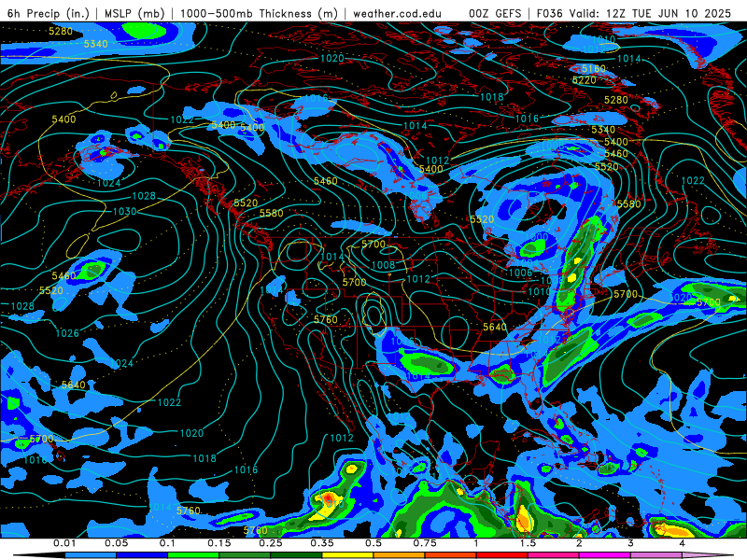747x560 pixels.
Task: Click the '6h Precip (in.)' header text
Action: pos(49,13)
